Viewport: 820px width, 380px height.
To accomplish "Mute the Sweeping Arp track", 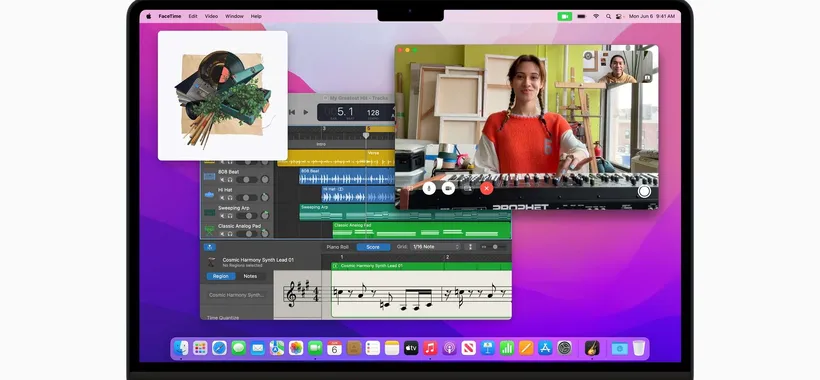I will [223, 215].
